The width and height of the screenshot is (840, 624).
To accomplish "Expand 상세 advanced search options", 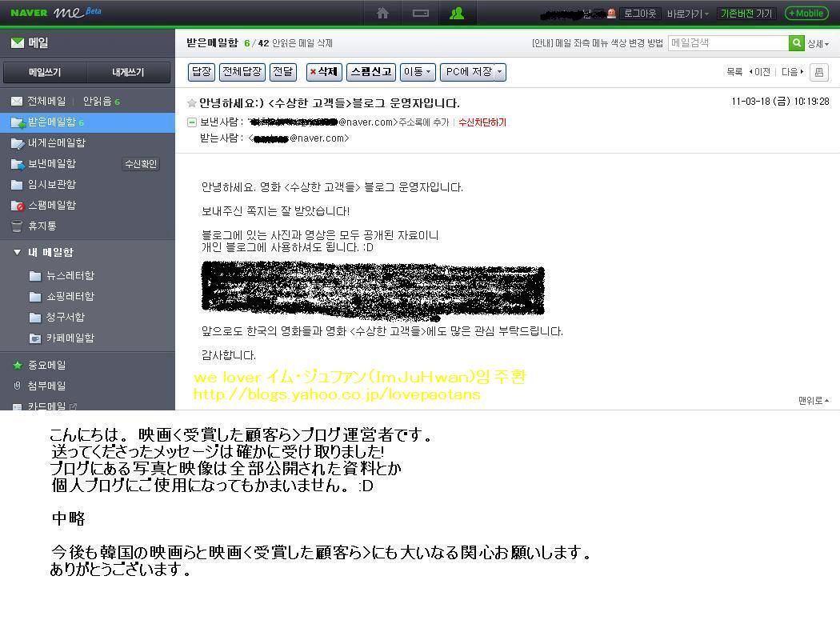I will [x=818, y=44].
